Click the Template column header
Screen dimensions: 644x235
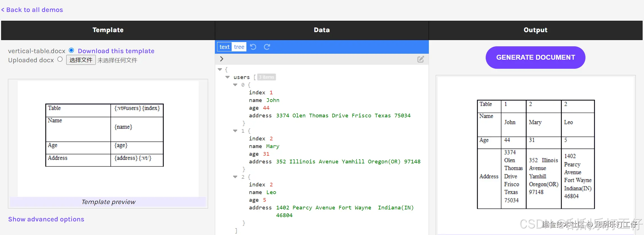[x=108, y=30]
